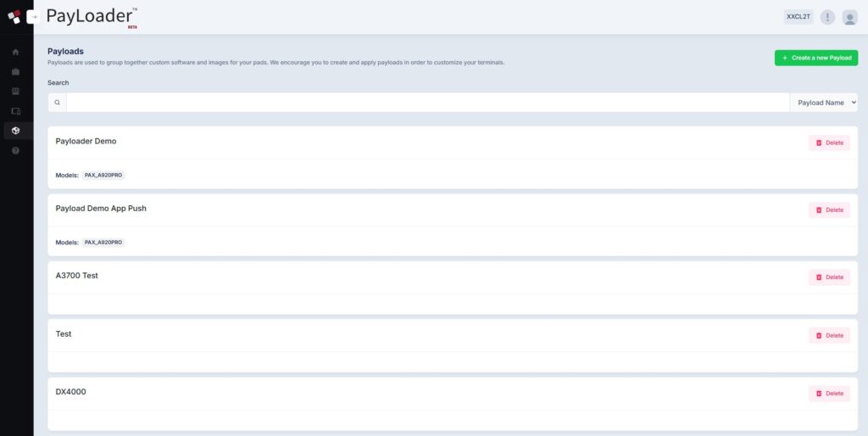Viewport: 868px width, 436px height.
Task: Select the payloads cube icon in sidebar
Action: pos(15,131)
